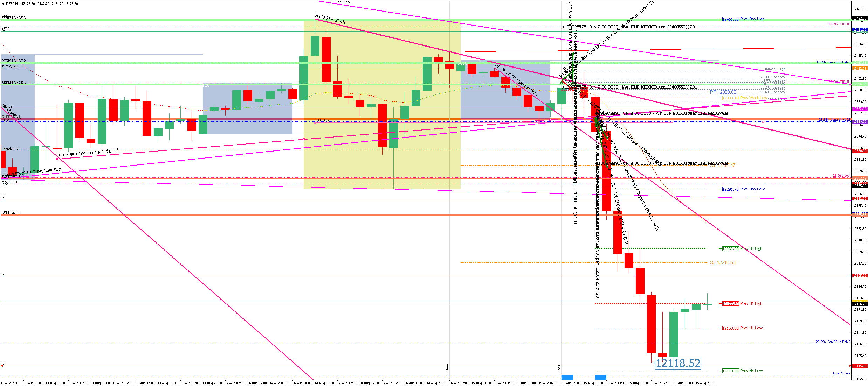Click the current price 12176.70 axis tag
The height and width of the screenshot is (387, 868).
pyautogui.click(x=859, y=304)
